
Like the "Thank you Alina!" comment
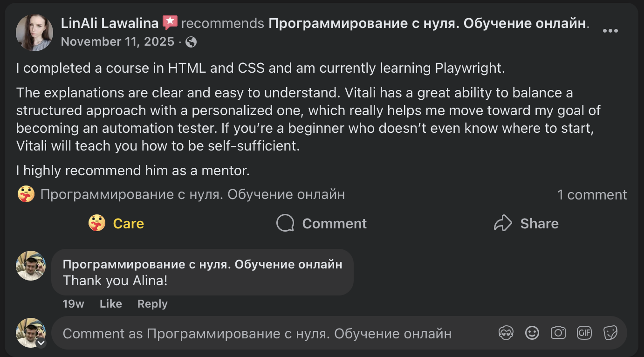click(x=111, y=304)
